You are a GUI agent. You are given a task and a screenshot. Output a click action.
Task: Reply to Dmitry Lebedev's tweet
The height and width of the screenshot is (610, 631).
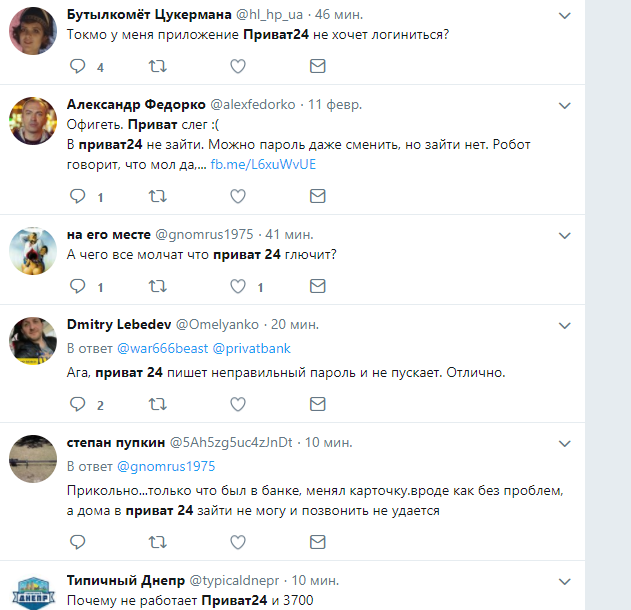point(78,404)
